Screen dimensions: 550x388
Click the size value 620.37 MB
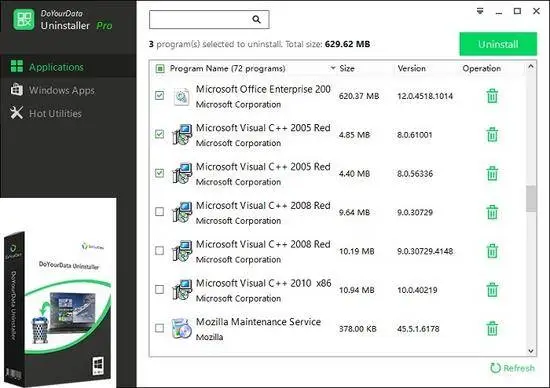(359, 96)
